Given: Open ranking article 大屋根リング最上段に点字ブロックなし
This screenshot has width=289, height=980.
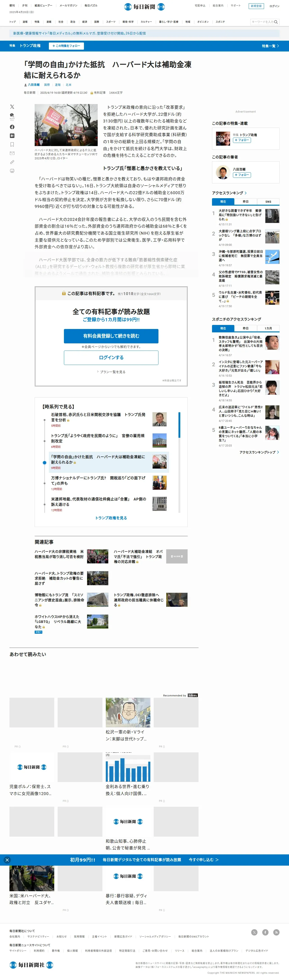Looking at the screenshot, I should tap(240, 235).
